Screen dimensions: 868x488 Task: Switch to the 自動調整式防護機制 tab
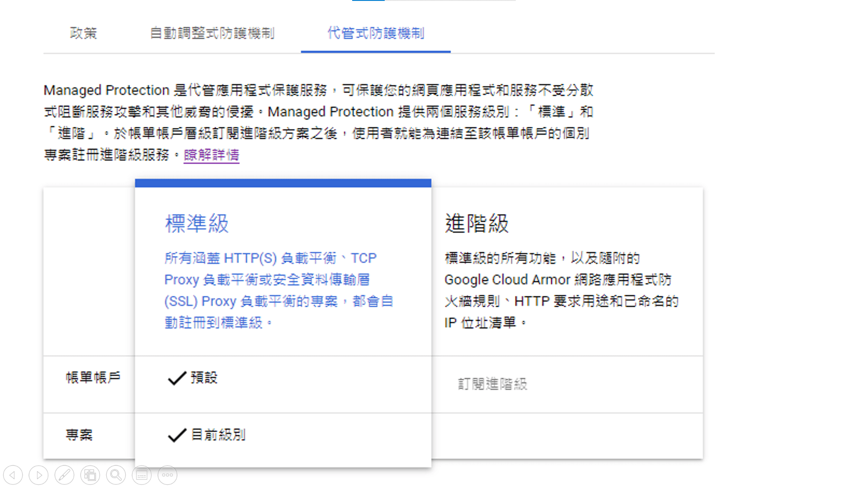pyautogui.click(x=212, y=34)
